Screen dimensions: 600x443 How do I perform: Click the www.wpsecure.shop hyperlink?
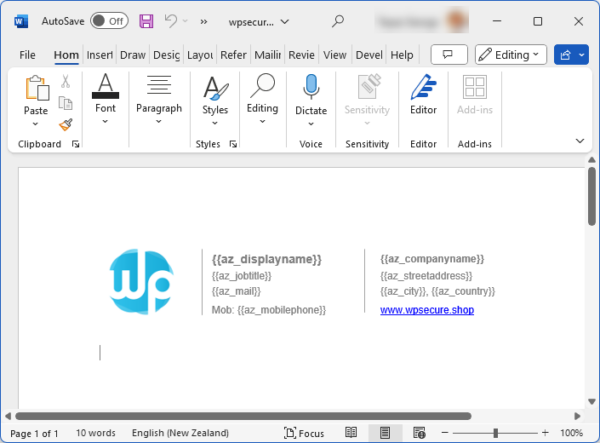click(x=427, y=310)
